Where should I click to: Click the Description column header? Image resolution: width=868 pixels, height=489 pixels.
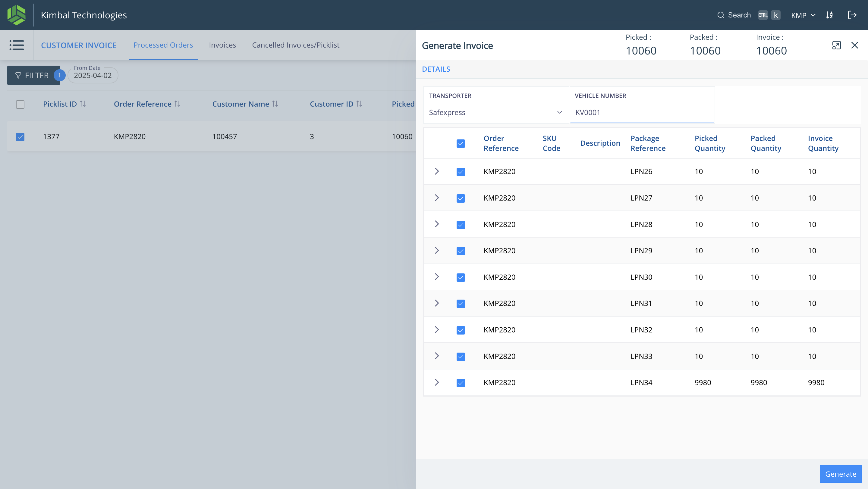click(600, 143)
